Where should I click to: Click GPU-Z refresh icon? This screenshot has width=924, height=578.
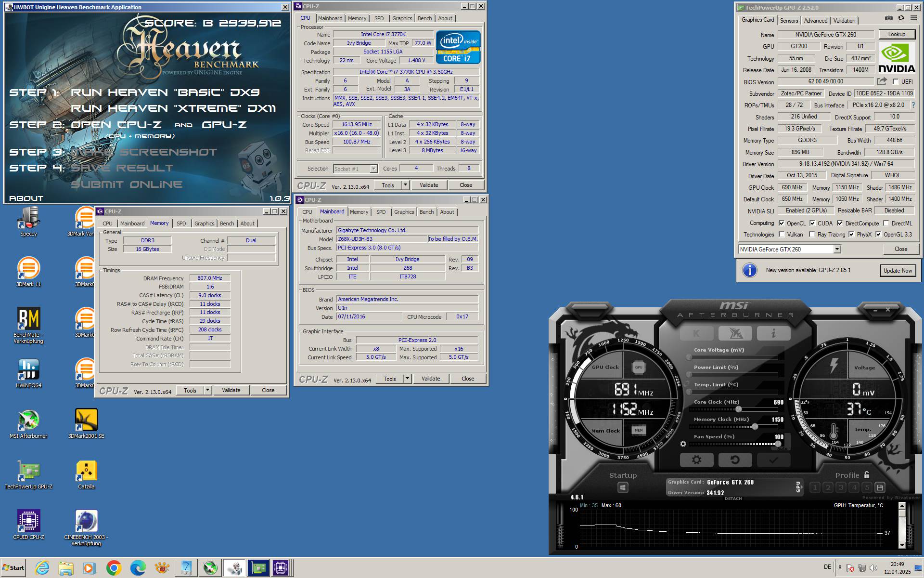point(901,18)
